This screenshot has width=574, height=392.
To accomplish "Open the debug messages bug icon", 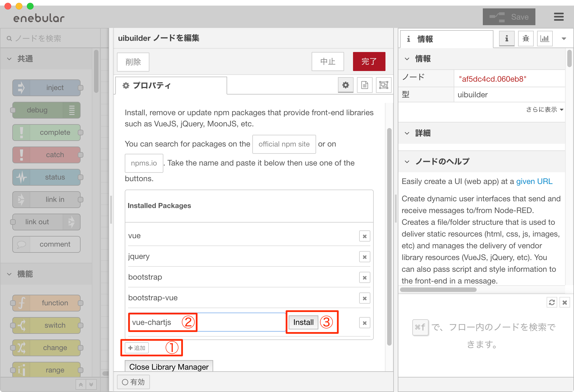I will click(526, 39).
